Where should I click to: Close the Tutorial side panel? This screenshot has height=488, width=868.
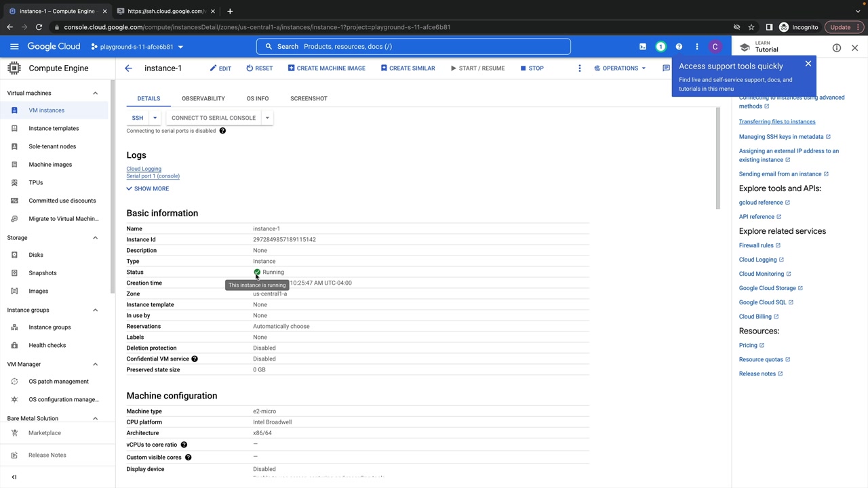(x=854, y=48)
